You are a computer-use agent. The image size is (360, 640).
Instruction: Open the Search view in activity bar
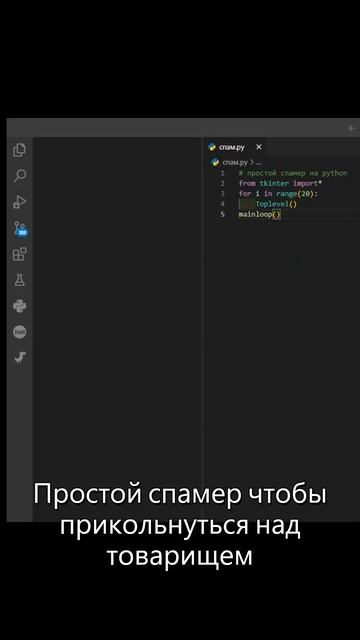click(x=19, y=176)
